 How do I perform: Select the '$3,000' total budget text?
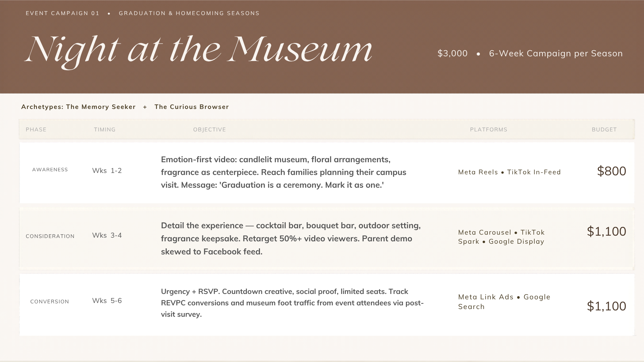(452, 54)
